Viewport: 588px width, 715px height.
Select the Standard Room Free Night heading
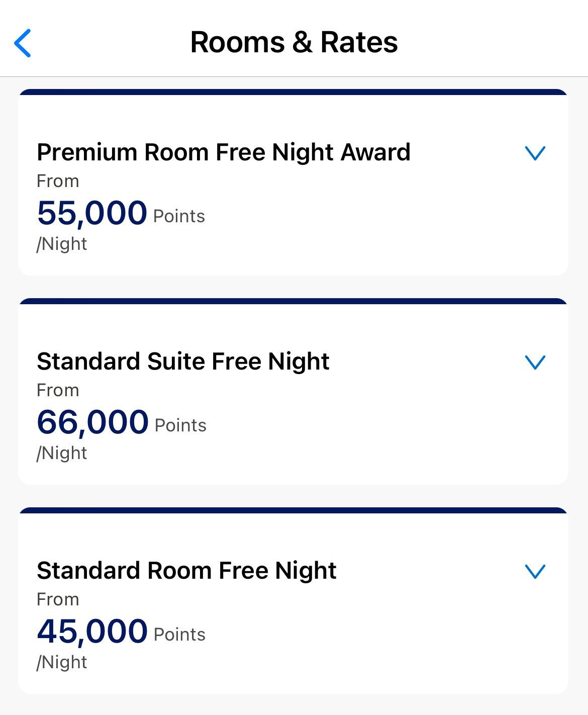pyautogui.click(x=186, y=571)
